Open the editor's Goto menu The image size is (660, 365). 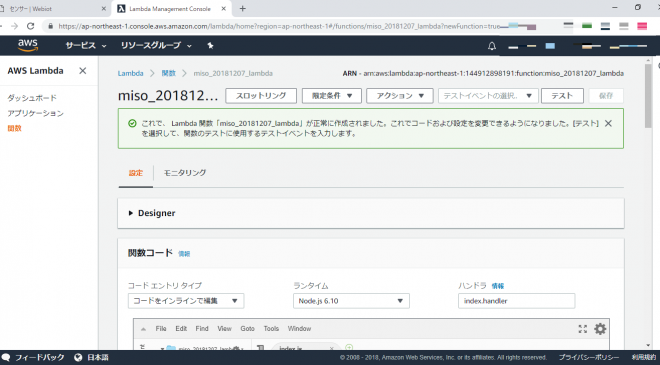pyautogui.click(x=248, y=328)
